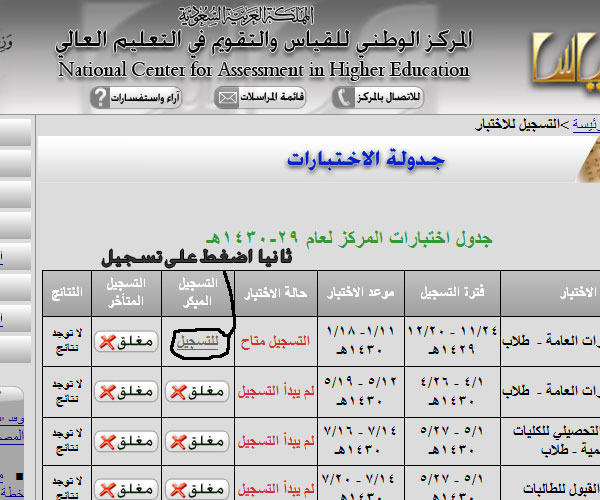Click مغلق late registration button in 7/14 - 7/16 row
Screen dimensions: 600x500
(126, 441)
